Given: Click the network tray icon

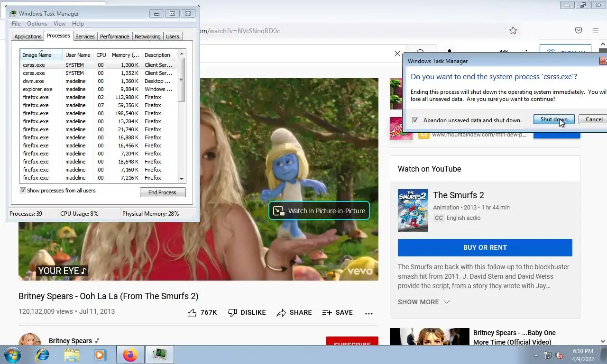Looking at the screenshot, I should click(x=548, y=355).
